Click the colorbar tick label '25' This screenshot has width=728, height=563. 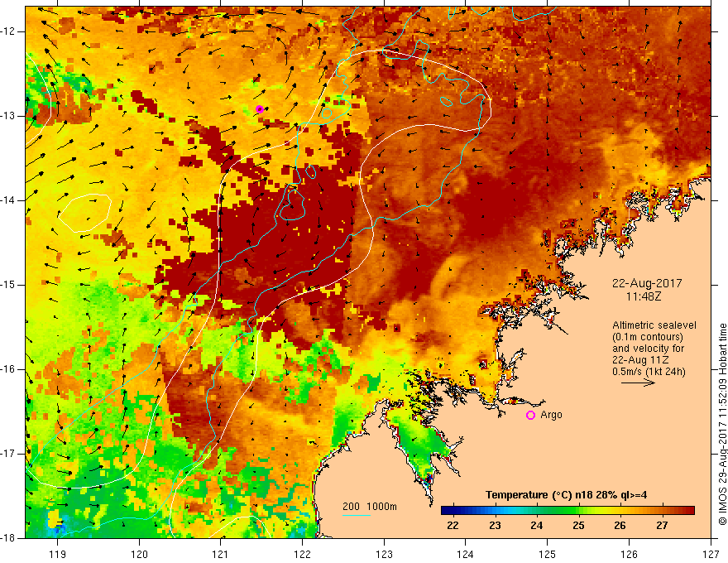578,526
